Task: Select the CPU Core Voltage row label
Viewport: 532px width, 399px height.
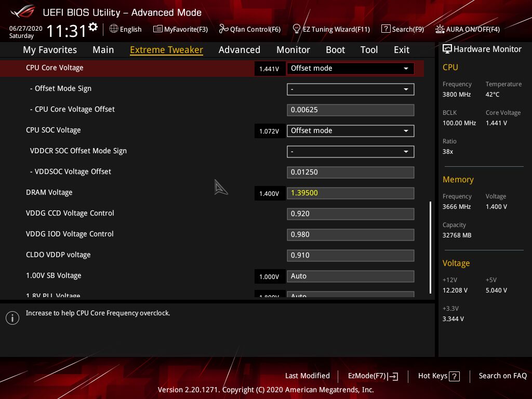Action: (54, 68)
